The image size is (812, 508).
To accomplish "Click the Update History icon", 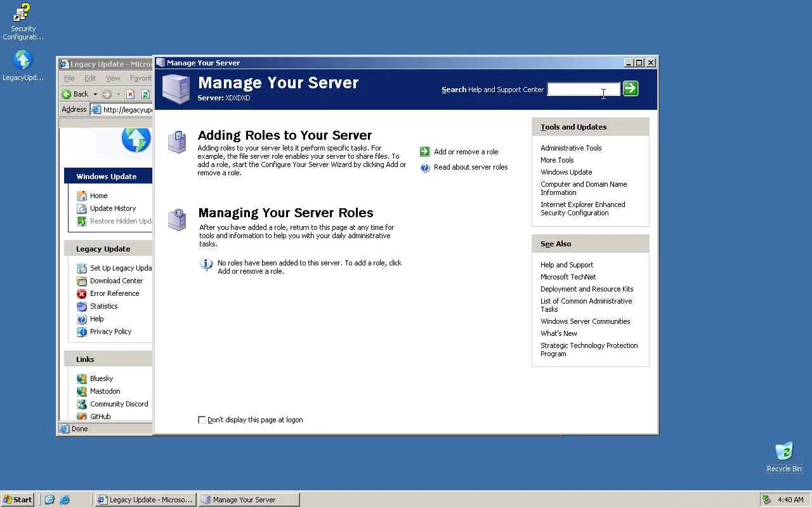I will click(82, 208).
